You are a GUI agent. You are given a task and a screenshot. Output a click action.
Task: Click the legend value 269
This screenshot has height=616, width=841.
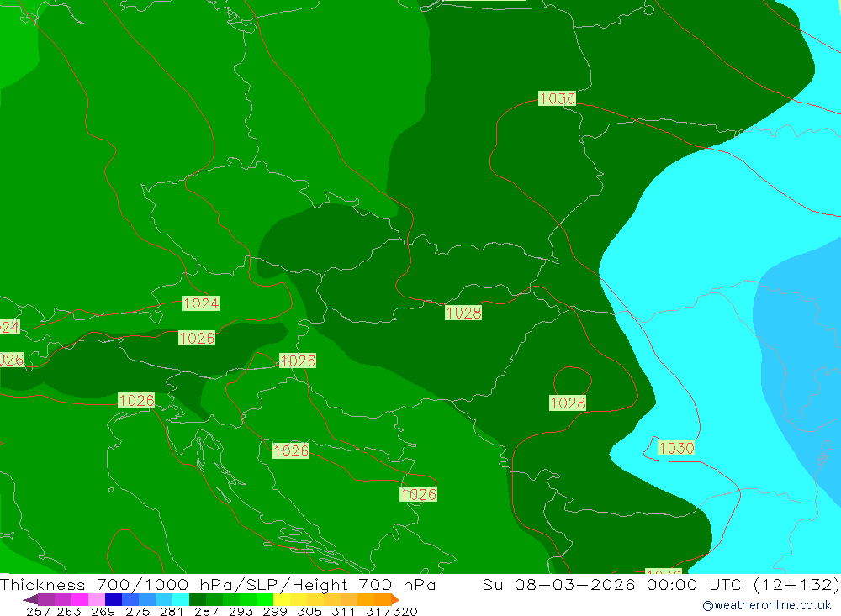103,612
